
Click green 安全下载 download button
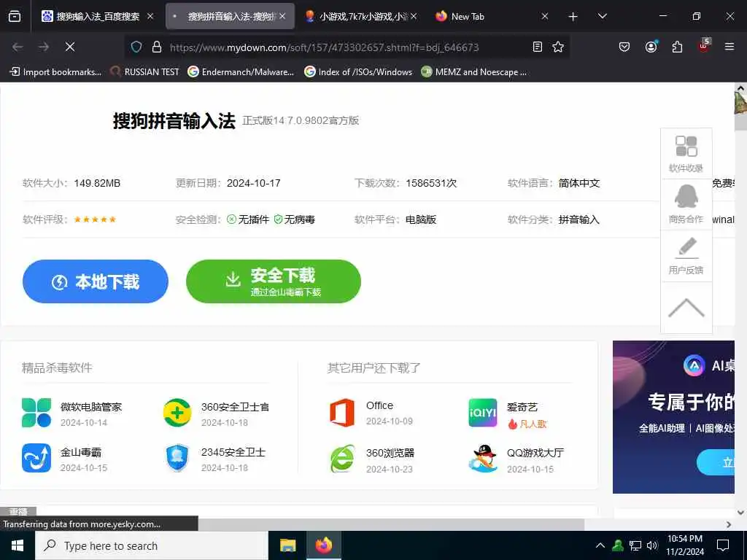coord(274,281)
